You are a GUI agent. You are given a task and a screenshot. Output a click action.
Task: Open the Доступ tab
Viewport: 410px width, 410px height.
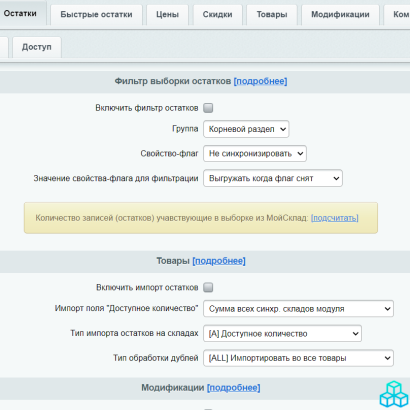(x=37, y=47)
